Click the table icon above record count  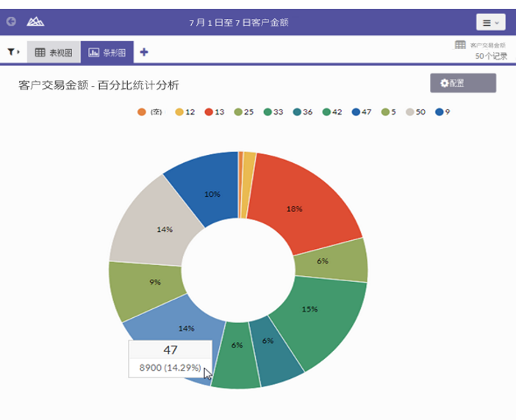point(460,45)
